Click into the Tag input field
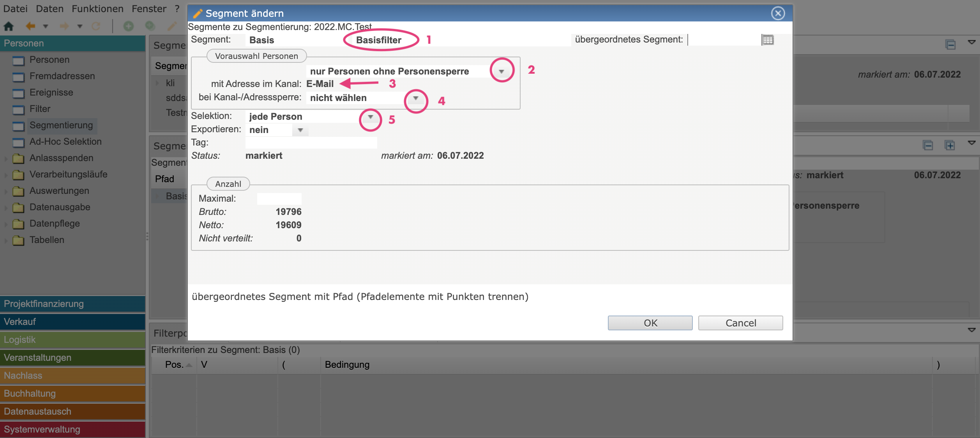The width and height of the screenshot is (980, 438). pyautogui.click(x=311, y=143)
